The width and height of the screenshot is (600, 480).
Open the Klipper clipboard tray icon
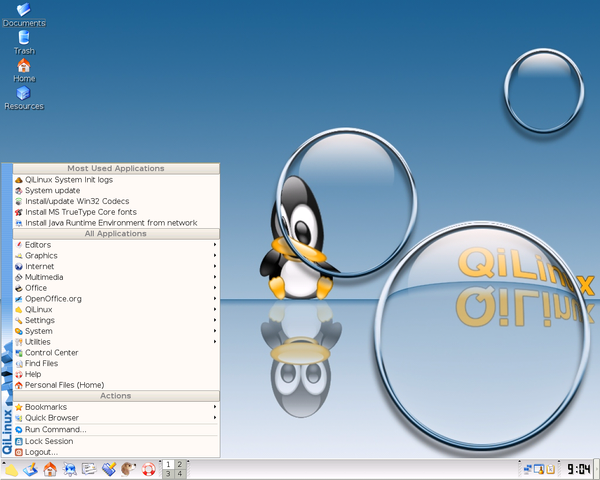pos(550,469)
